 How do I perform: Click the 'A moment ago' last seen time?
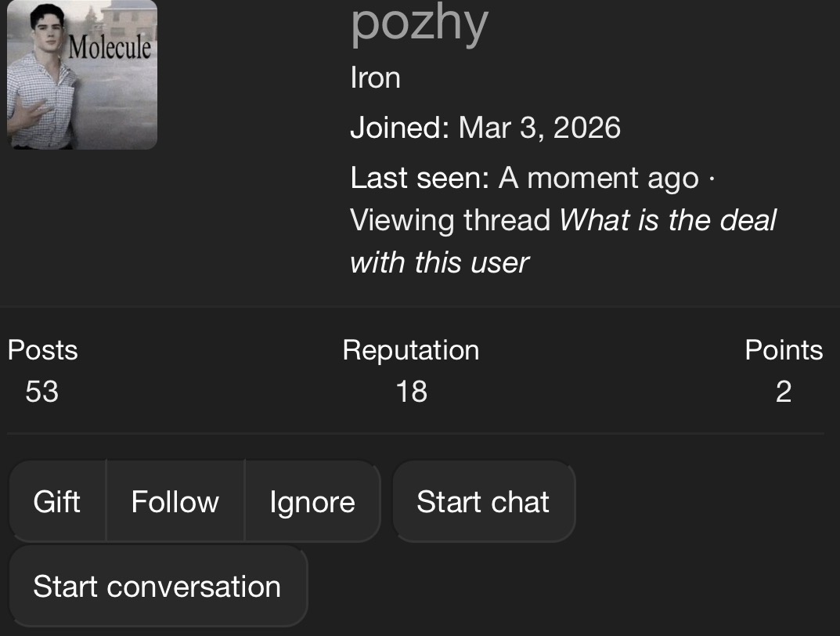[599, 178]
